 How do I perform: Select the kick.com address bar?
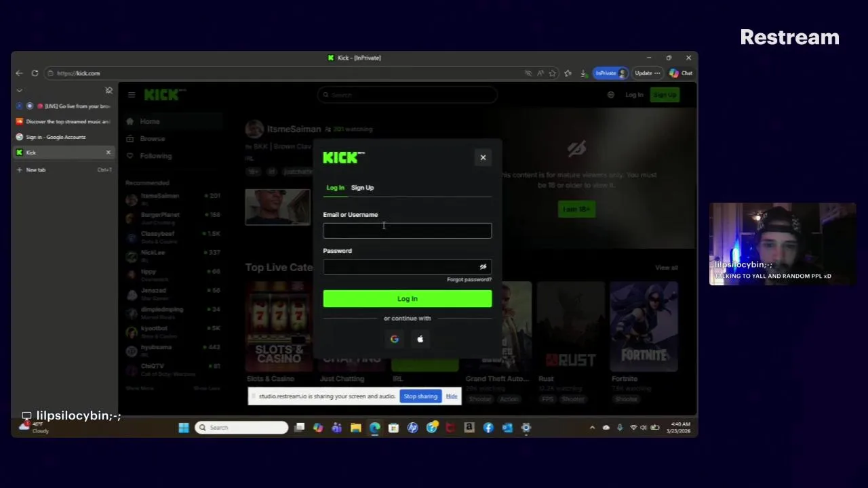coord(285,73)
